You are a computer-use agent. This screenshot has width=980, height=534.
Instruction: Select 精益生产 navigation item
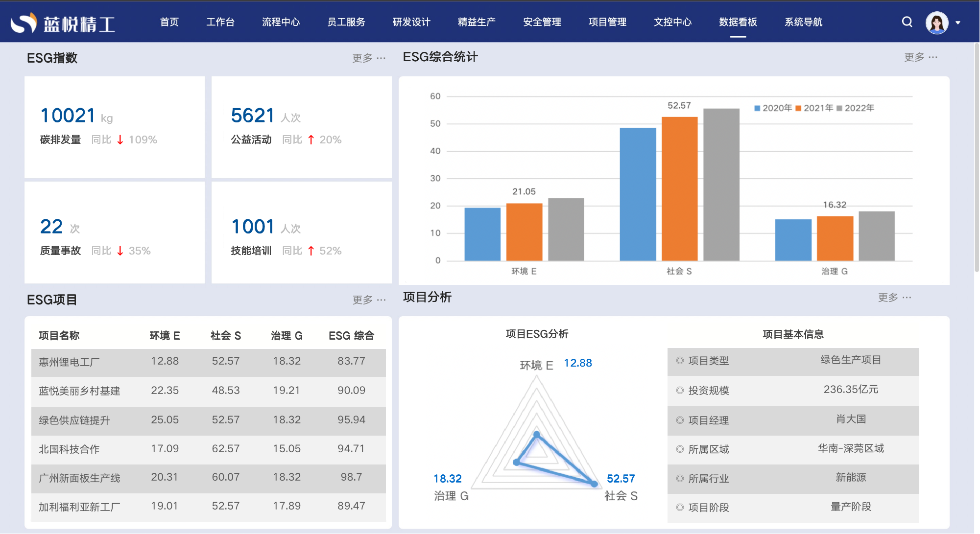(x=477, y=22)
